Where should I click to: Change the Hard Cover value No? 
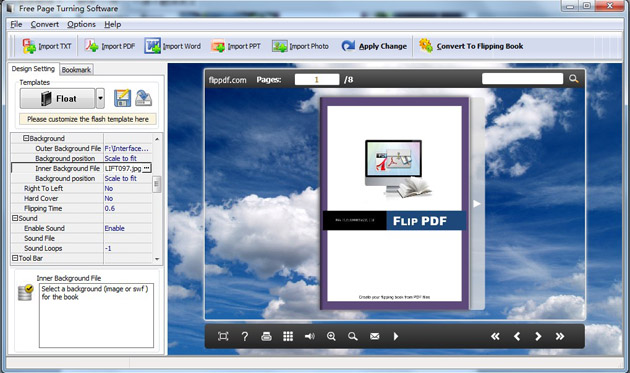point(127,198)
